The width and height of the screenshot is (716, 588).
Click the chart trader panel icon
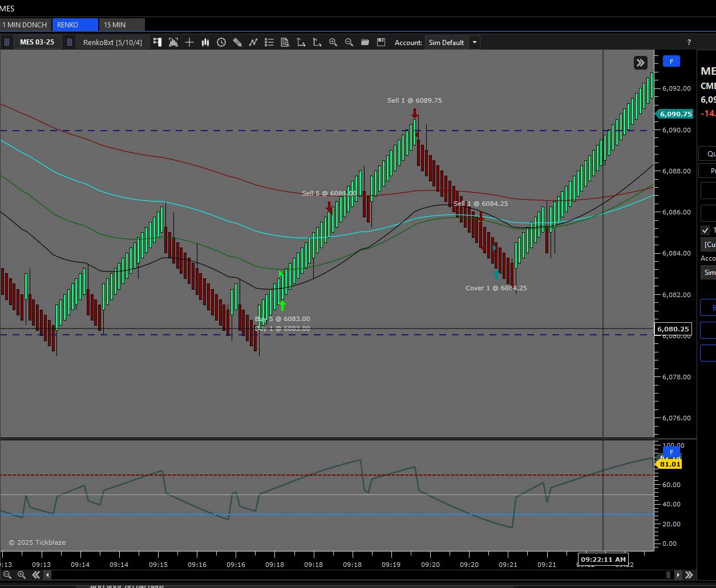click(x=157, y=42)
